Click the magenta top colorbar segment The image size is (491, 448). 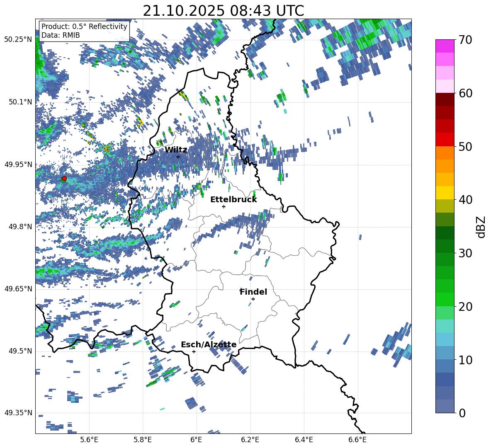coord(445,46)
